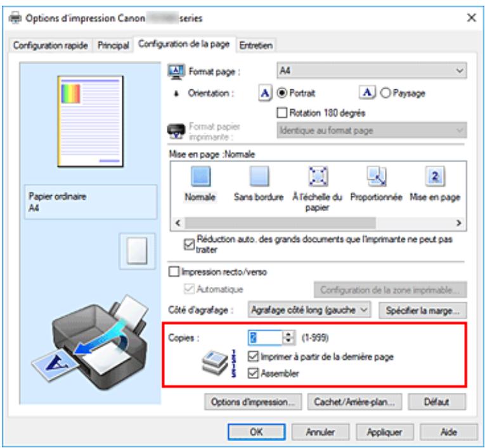Open the Côté d'agrafage dropdown
The width and height of the screenshot is (485, 448).
[309, 310]
